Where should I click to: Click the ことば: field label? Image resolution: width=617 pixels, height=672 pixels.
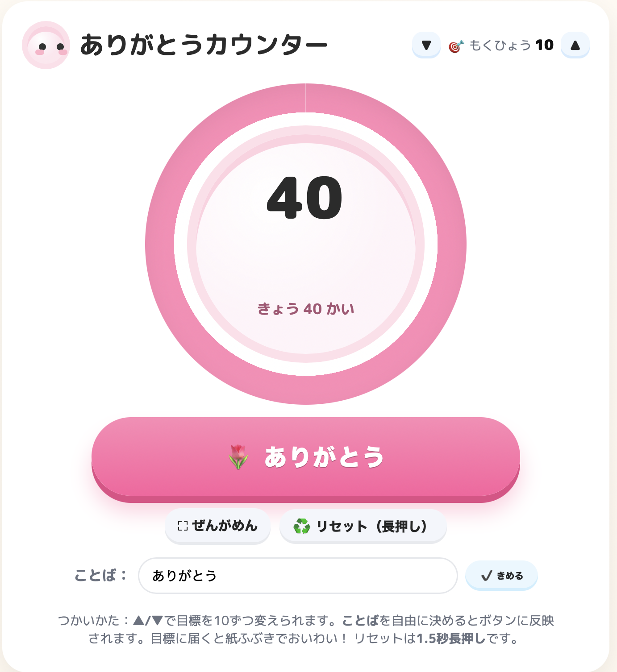point(101,575)
